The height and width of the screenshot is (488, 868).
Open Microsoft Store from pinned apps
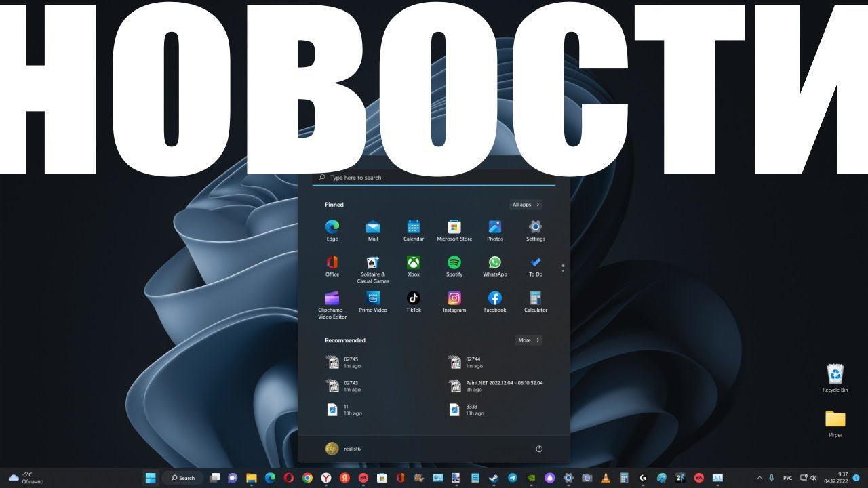pos(454,230)
